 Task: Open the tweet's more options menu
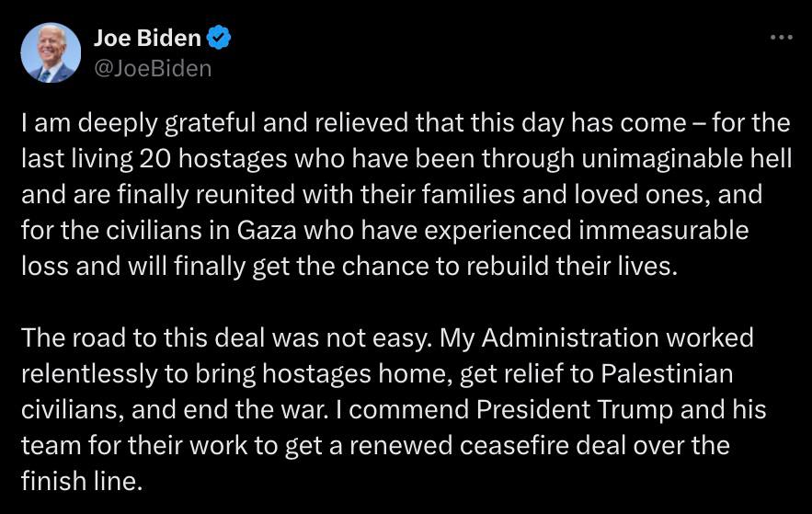click(x=780, y=38)
